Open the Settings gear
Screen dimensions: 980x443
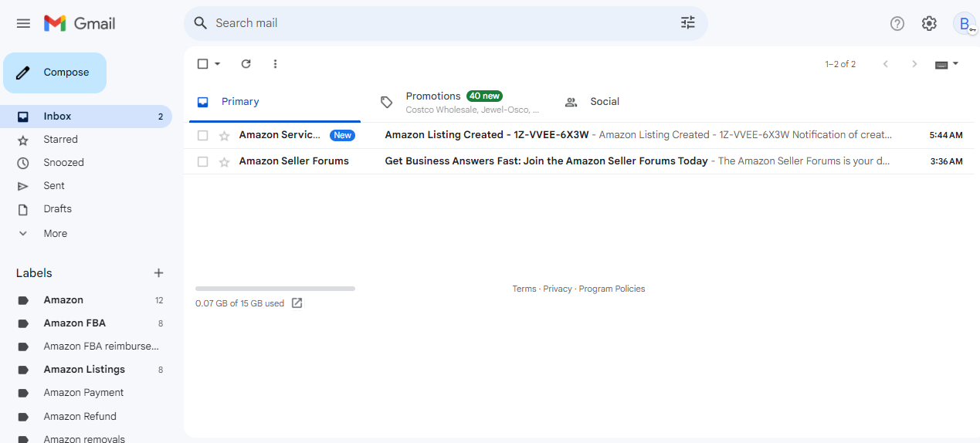[929, 23]
